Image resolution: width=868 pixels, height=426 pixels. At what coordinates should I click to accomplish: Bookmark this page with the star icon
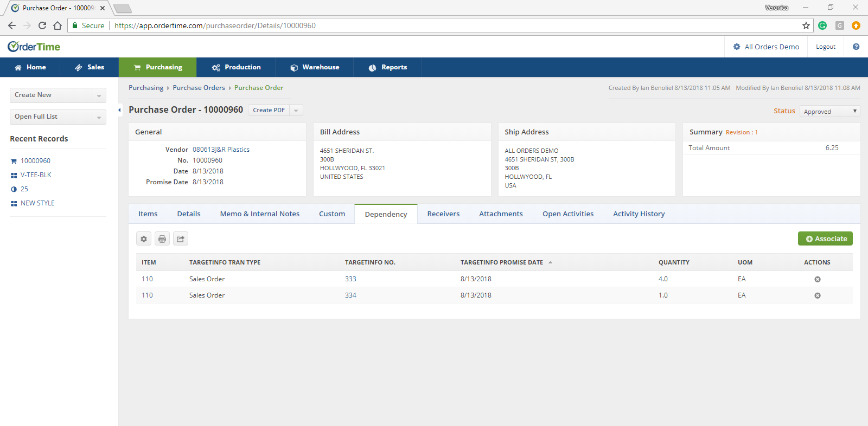click(x=806, y=25)
